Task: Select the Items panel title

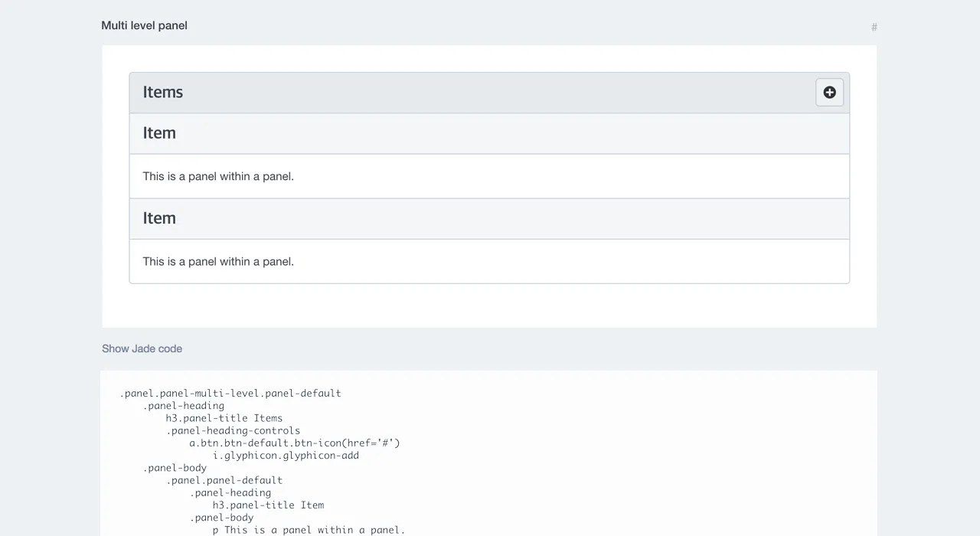Action: pyautogui.click(x=163, y=92)
